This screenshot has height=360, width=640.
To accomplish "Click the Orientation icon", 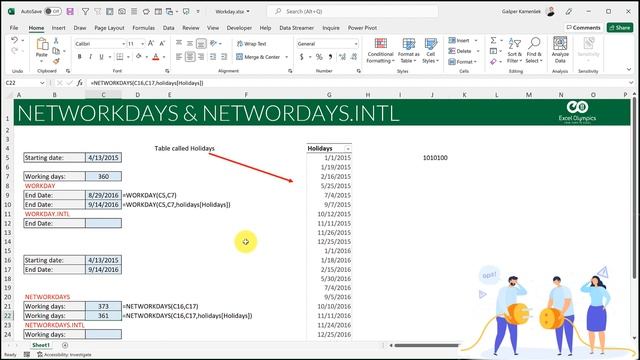I will click(x=213, y=43).
